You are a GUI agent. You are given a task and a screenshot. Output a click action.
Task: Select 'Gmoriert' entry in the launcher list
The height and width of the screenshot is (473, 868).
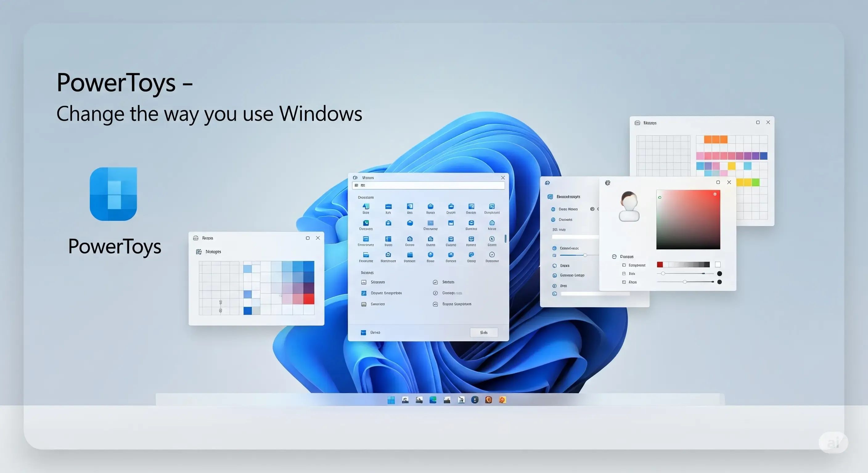tap(373, 304)
